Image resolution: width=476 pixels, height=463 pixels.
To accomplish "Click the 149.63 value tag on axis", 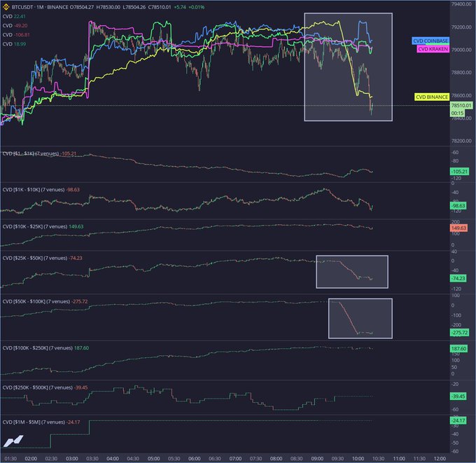I will (458, 228).
